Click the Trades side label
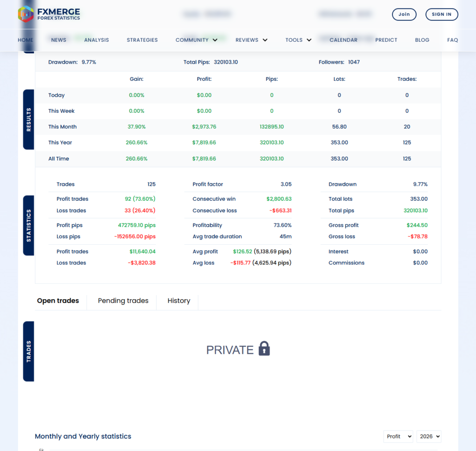The width and height of the screenshot is (476, 451). coord(28,351)
